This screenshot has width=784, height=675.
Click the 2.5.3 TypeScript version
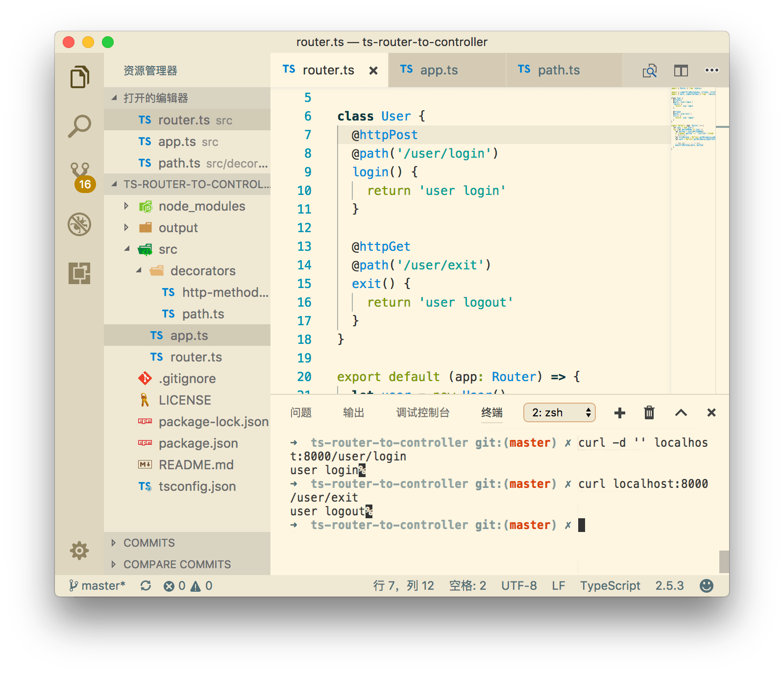(x=669, y=586)
